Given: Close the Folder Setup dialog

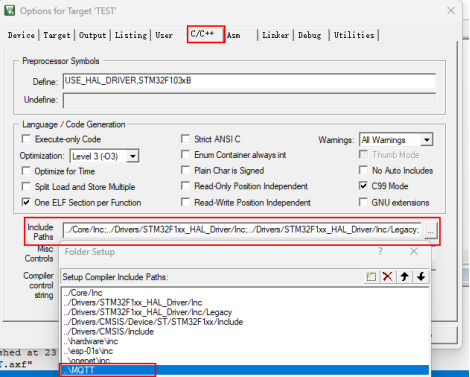Looking at the screenshot, I should (x=414, y=251).
